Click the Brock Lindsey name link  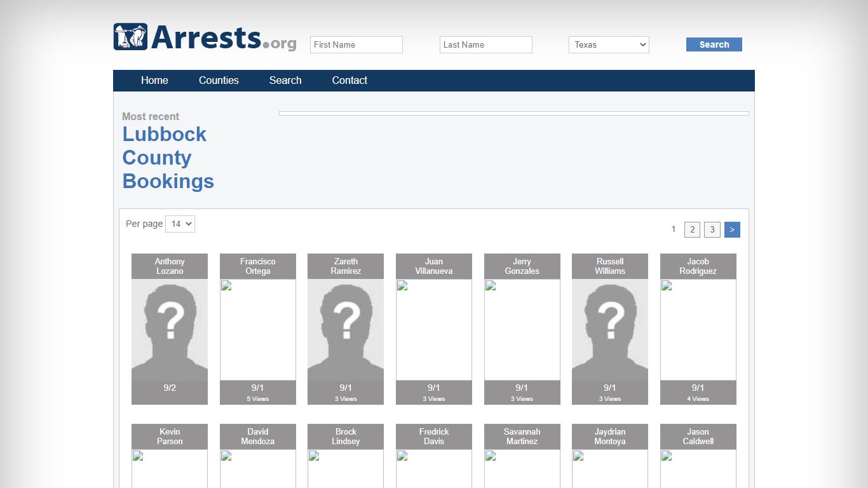[x=346, y=437]
